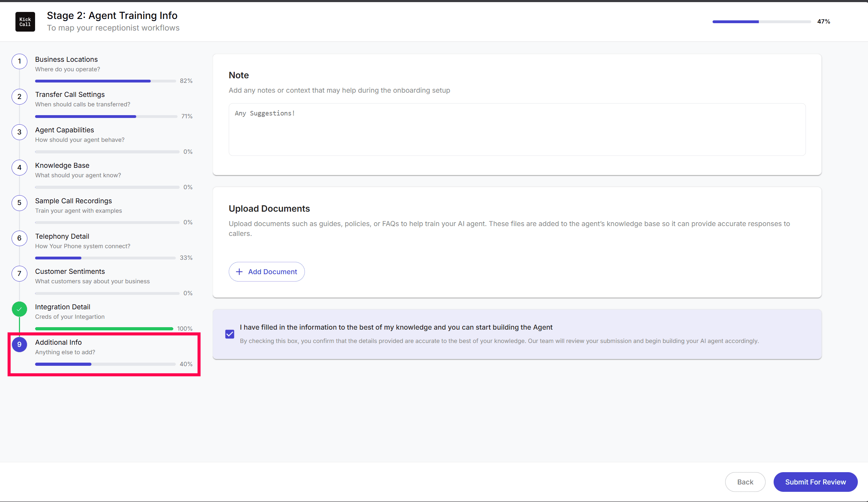Select step 7 circle for Customer Sentiments
Viewport: 868px width, 502px height.
pos(20,273)
